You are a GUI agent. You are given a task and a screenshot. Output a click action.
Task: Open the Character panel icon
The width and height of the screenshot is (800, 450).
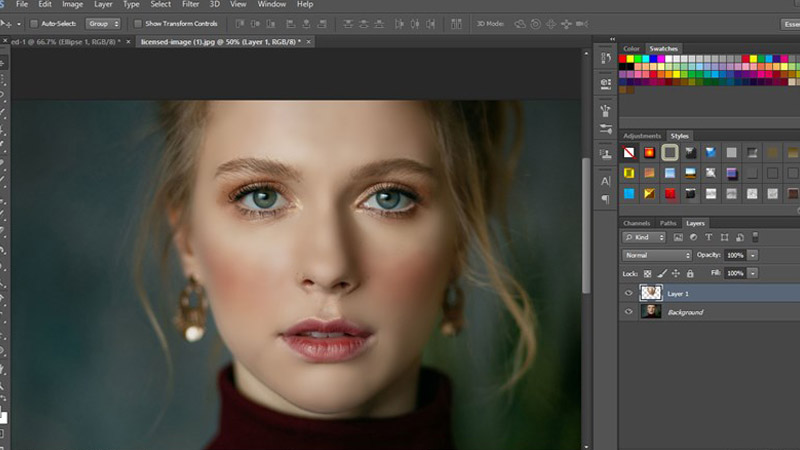pyautogui.click(x=605, y=181)
